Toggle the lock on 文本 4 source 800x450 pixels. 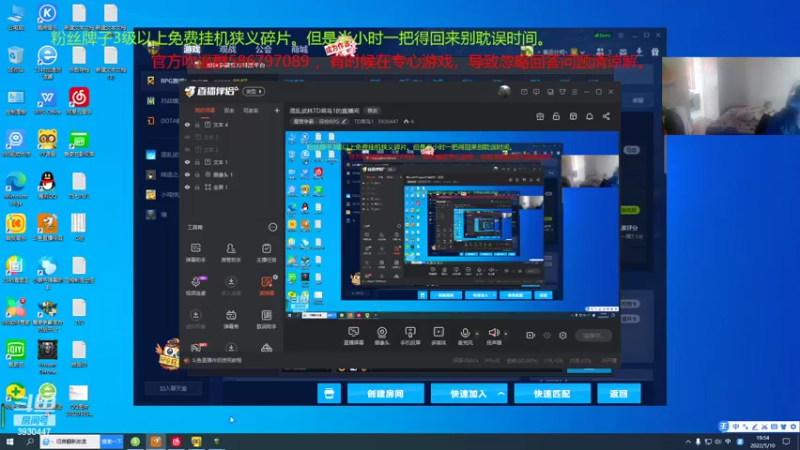coord(197,124)
